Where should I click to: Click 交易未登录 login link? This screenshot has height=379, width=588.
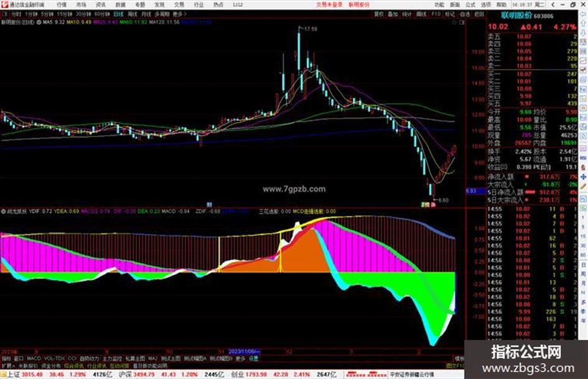[x=329, y=4]
